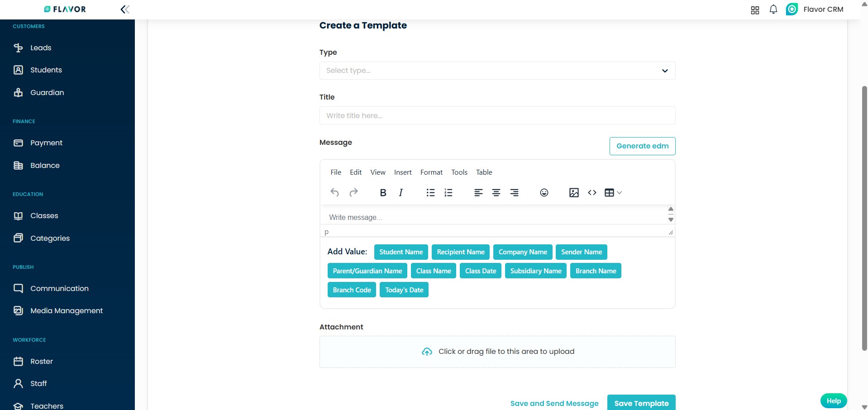Insert a numbered list
The width and height of the screenshot is (868, 410).
click(448, 193)
